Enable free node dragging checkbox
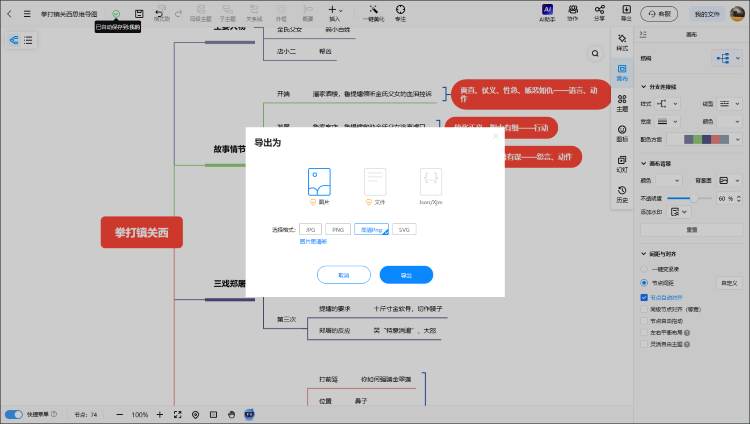The height and width of the screenshot is (424, 750). pyautogui.click(x=644, y=321)
